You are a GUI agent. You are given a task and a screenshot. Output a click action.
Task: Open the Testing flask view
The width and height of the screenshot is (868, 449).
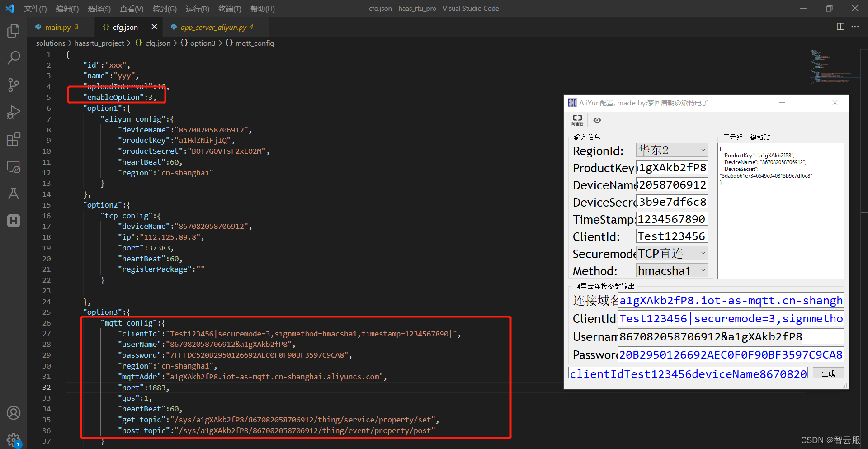coord(14,194)
